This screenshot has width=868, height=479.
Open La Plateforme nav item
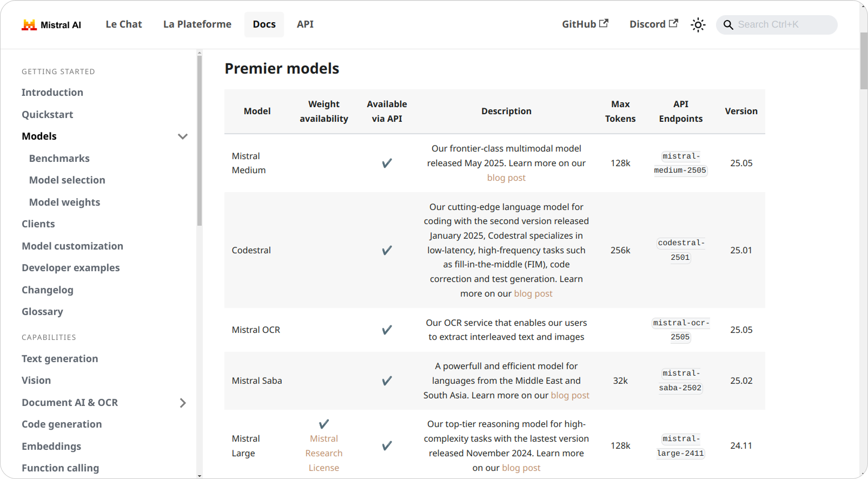[197, 24]
